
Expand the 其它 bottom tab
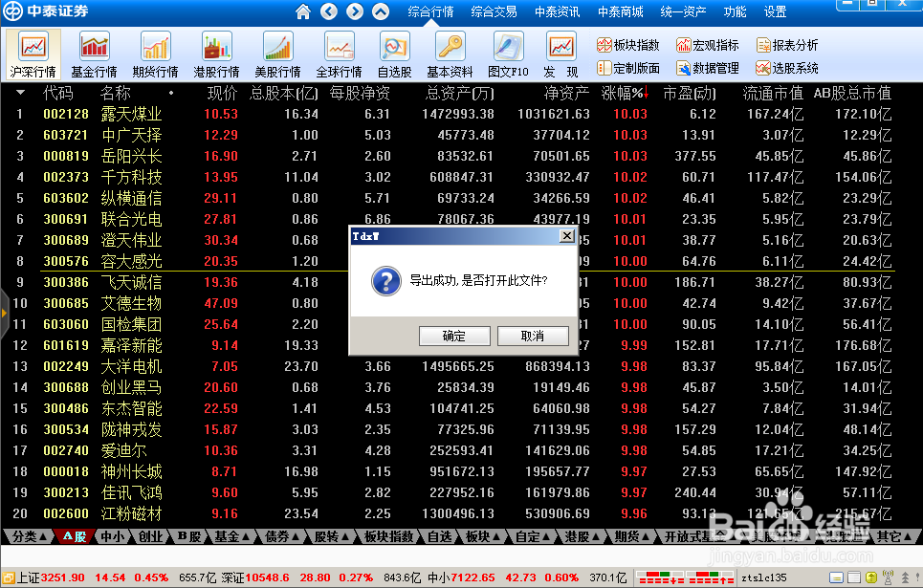[894, 536]
